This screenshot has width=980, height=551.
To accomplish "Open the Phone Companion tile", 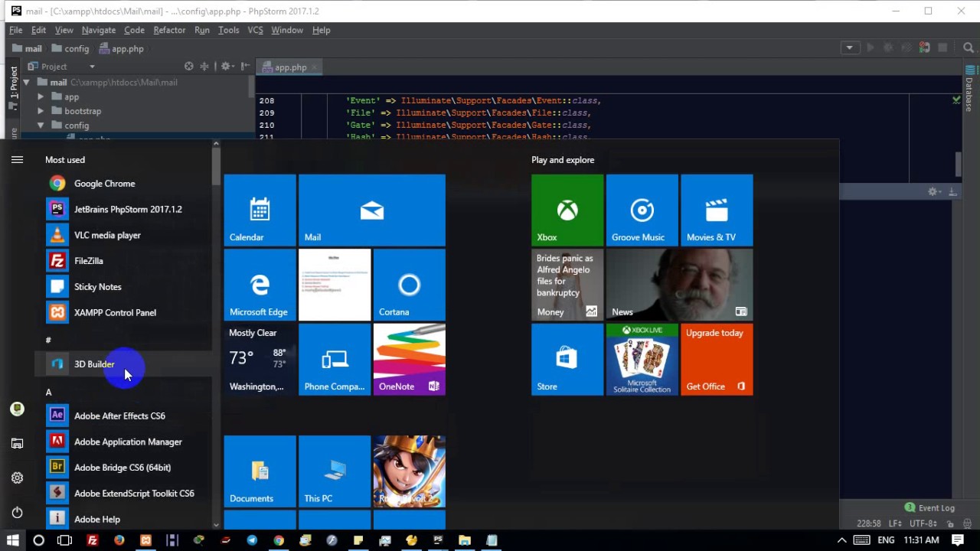I will tap(334, 360).
